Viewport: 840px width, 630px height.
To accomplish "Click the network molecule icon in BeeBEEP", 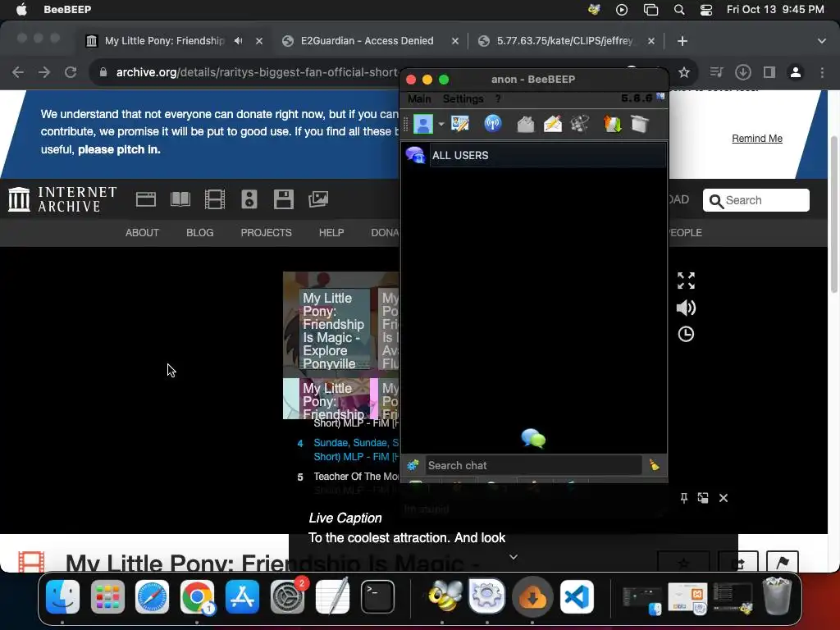I will pos(580,124).
